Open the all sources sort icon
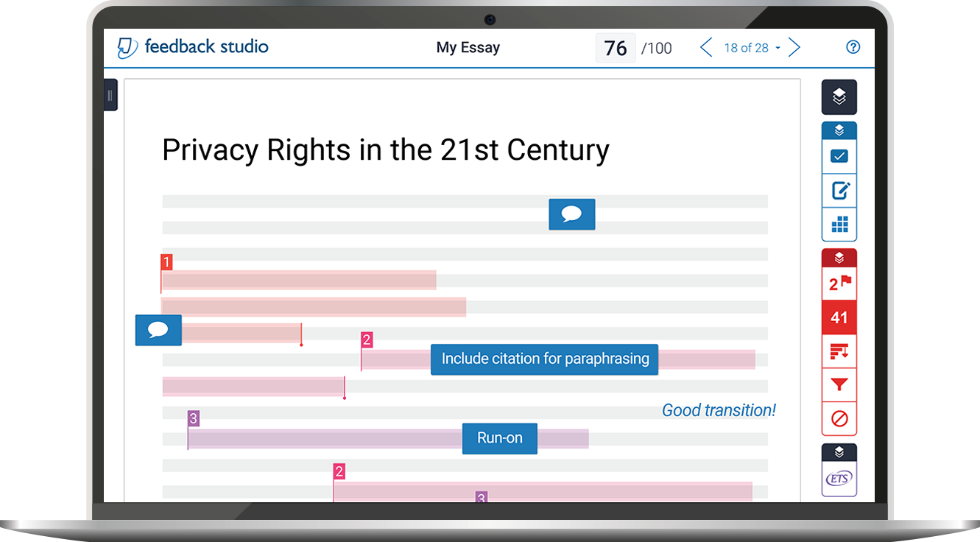 [839, 351]
